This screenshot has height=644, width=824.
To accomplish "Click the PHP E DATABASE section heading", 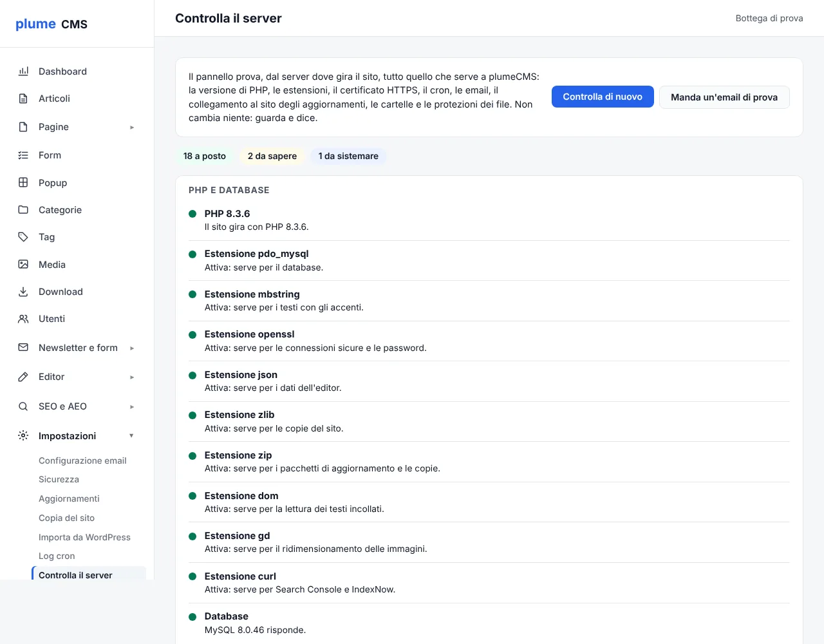I will coord(229,190).
